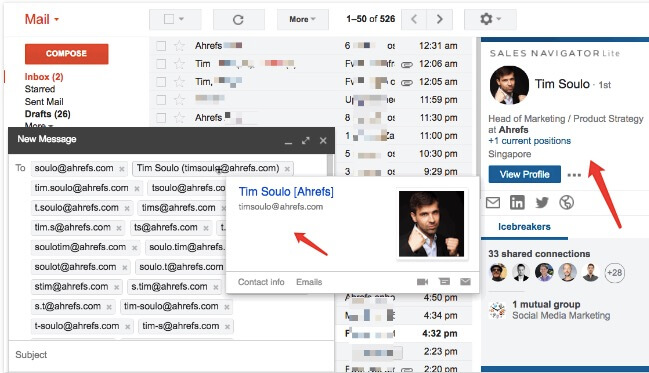
Task: Remove soulo@ahrefs.com recipient chip
Action: (122, 169)
